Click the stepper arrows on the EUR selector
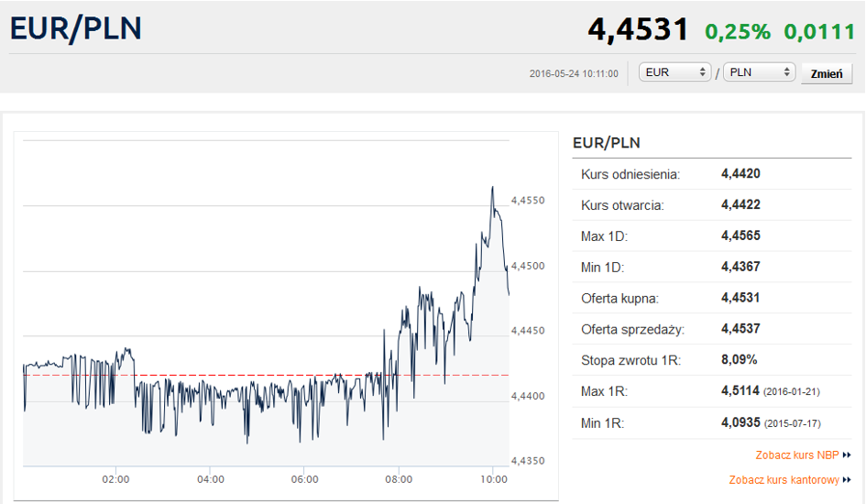Image resolution: width=866 pixels, height=504 pixels. pyautogui.click(x=703, y=72)
